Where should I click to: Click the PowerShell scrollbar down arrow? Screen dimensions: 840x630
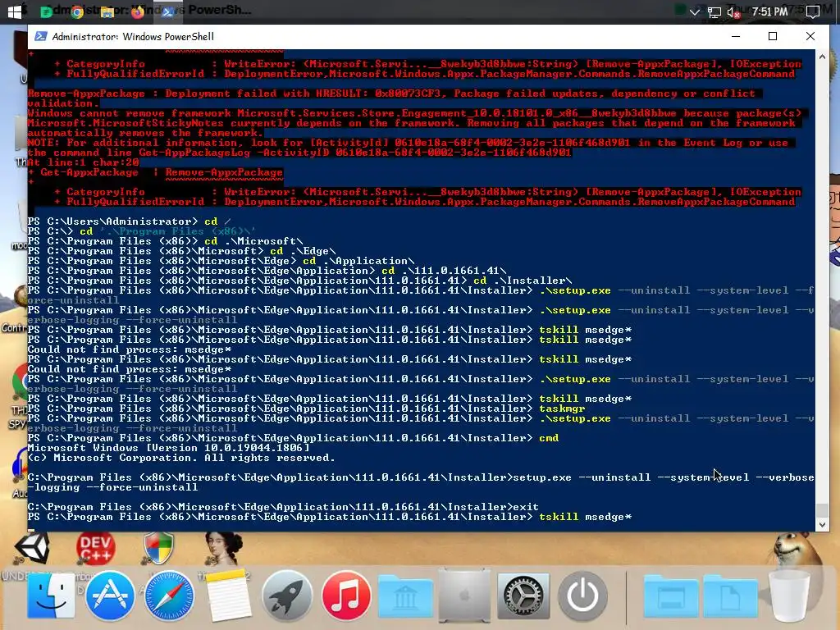pos(822,525)
